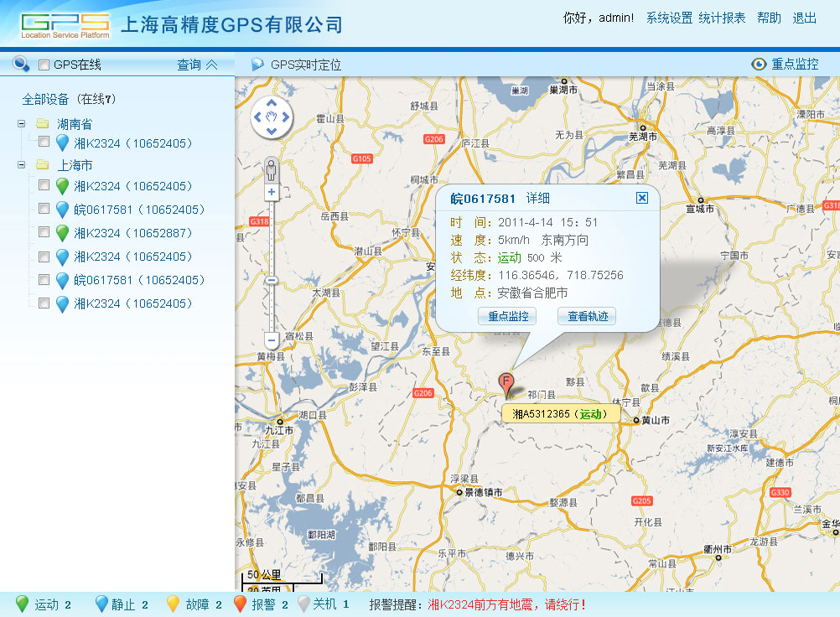Click the search magnifier icon

pyautogui.click(x=21, y=64)
